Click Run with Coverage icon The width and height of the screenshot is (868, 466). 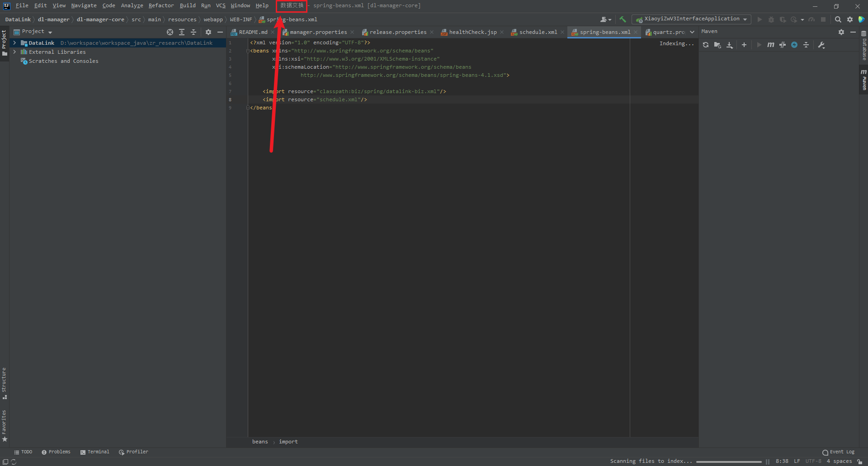pyautogui.click(x=783, y=19)
